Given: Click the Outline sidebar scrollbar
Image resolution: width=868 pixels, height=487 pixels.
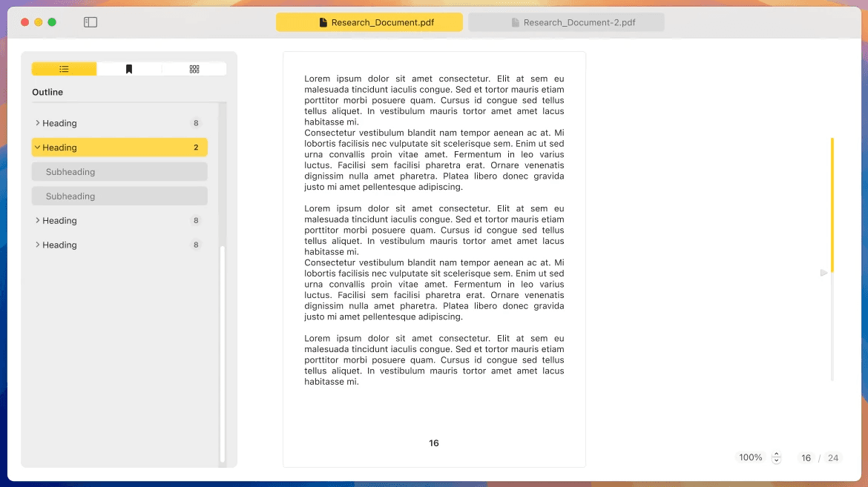Looking at the screenshot, I should (x=223, y=354).
